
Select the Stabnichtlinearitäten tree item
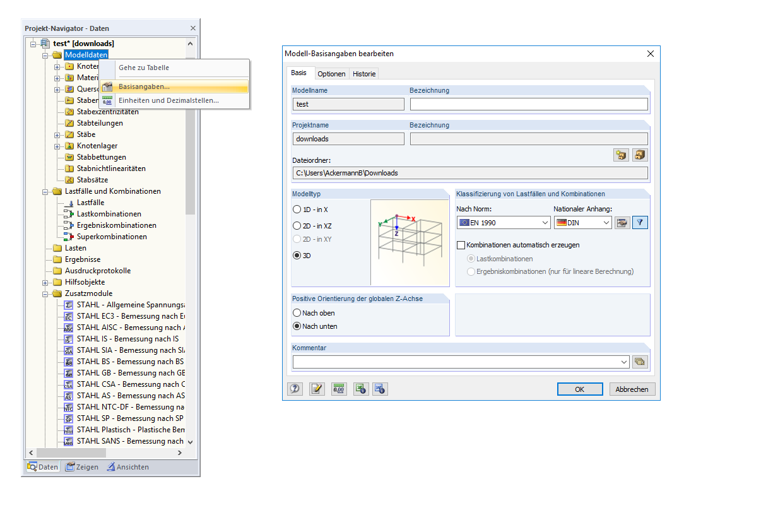point(111,168)
